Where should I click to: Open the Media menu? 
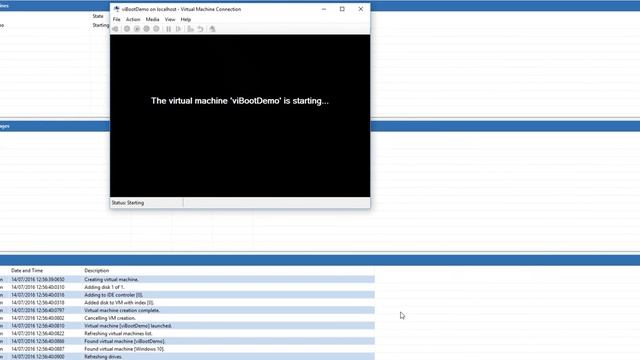click(x=152, y=19)
